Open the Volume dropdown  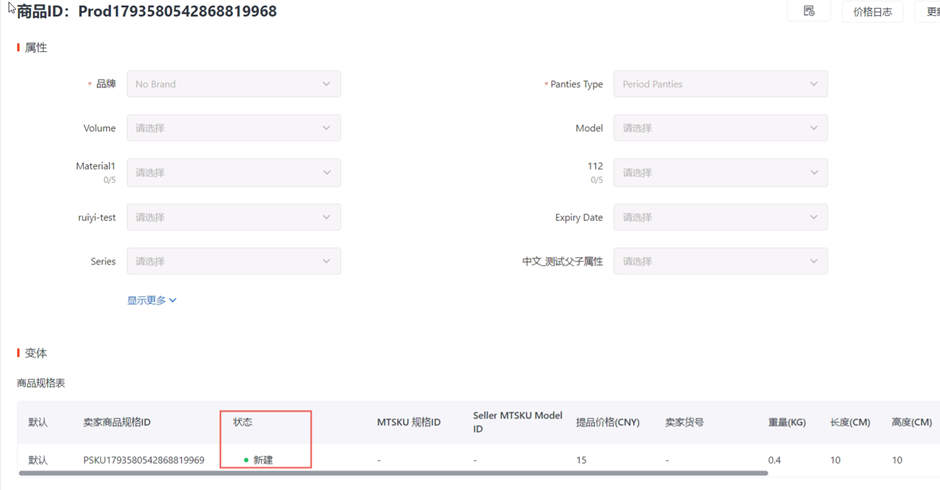pyautogui.click(x=234, y=128)
